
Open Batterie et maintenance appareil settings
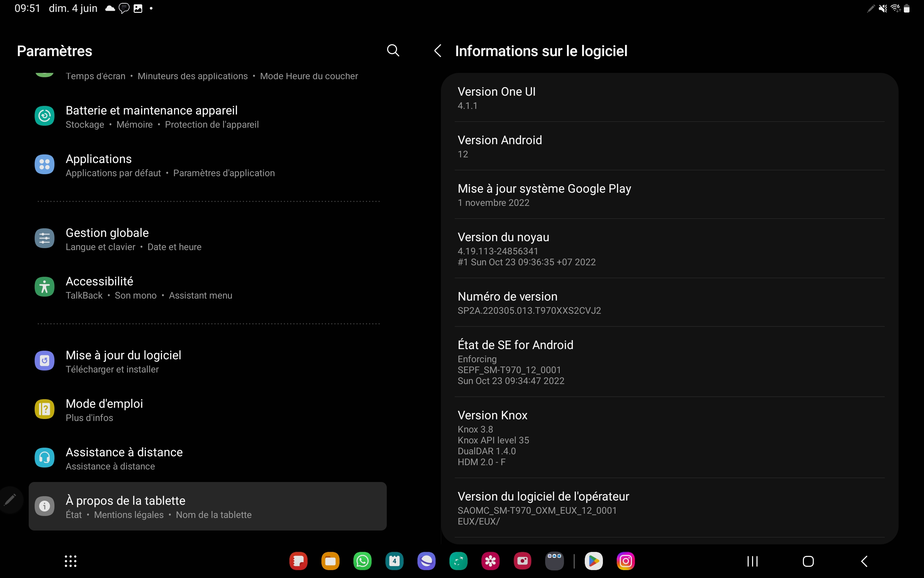208,116
